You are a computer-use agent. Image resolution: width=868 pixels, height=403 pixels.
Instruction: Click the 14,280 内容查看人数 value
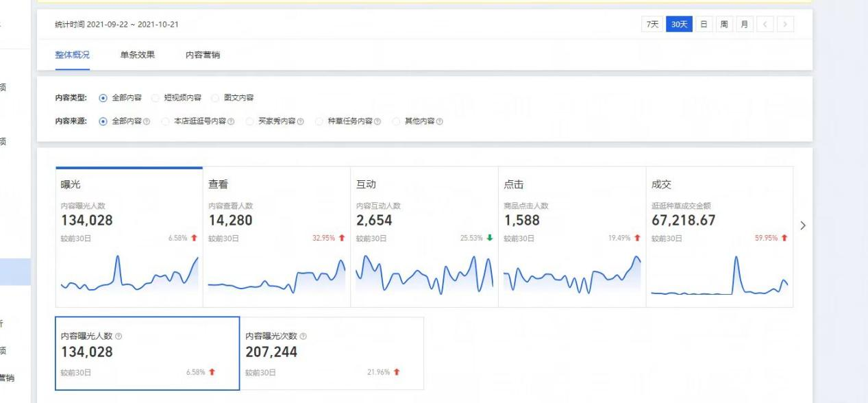tap(230, 221)
